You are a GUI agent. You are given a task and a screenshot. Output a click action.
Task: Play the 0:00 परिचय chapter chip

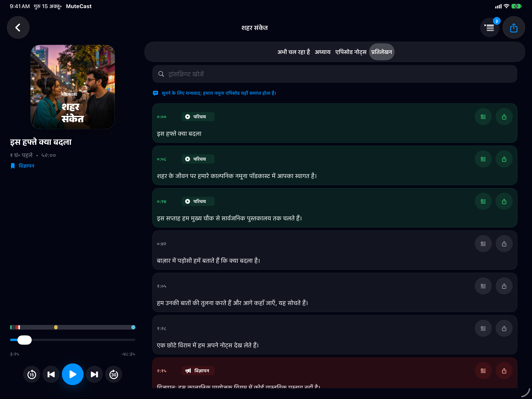[x=198, y=117]
